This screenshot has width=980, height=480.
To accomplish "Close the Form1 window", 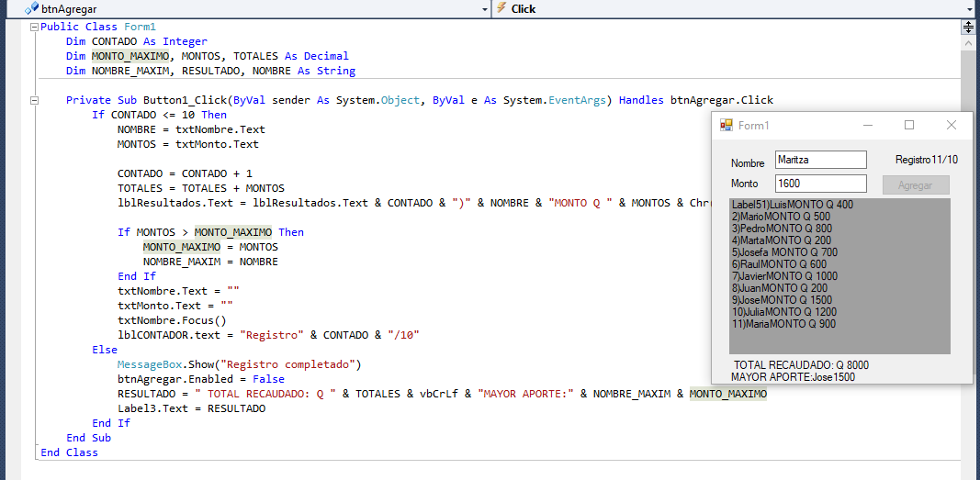I will click(x=952, y=126).
